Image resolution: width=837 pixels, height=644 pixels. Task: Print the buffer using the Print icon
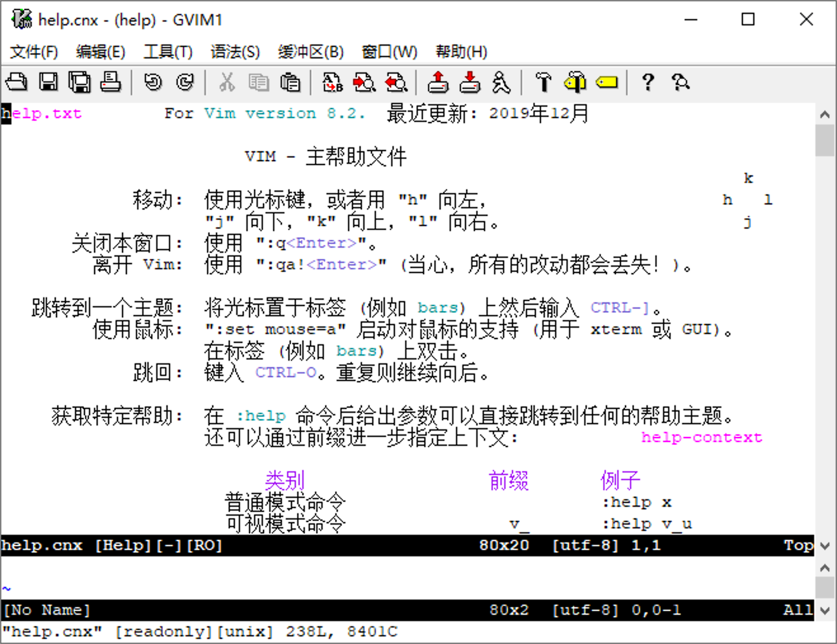click(111, 83)
